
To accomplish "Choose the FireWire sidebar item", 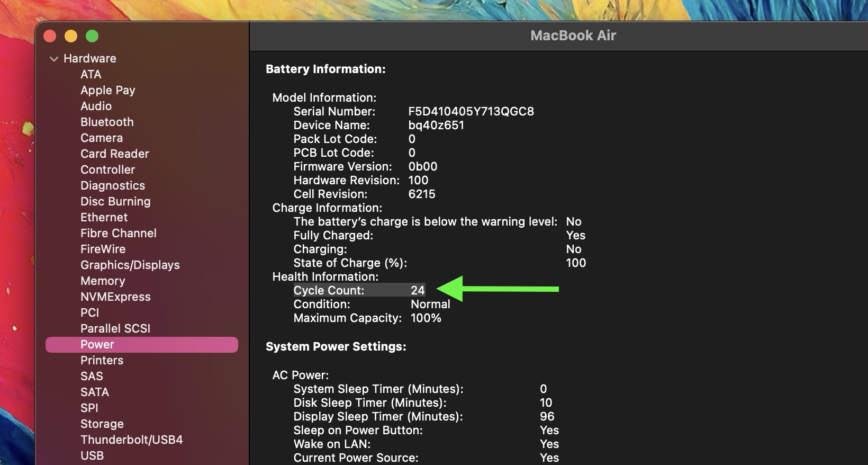I will pyautogui.click(x=103, y=249).
